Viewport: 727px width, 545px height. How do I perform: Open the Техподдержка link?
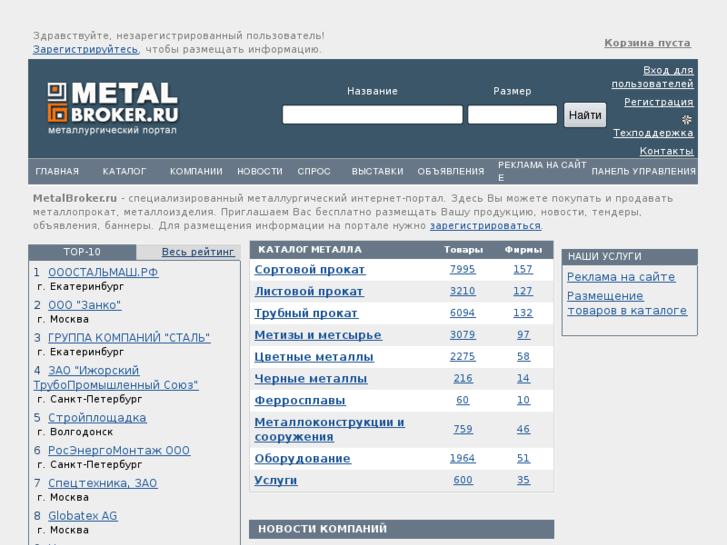tap(653, 133)
